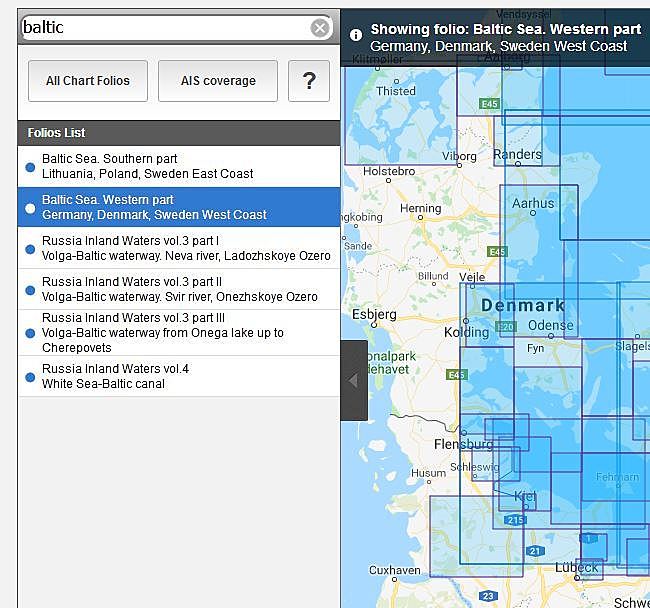
Task: Click Lübeck on the map
Action: pyautogui.click(x=577, y=567)
